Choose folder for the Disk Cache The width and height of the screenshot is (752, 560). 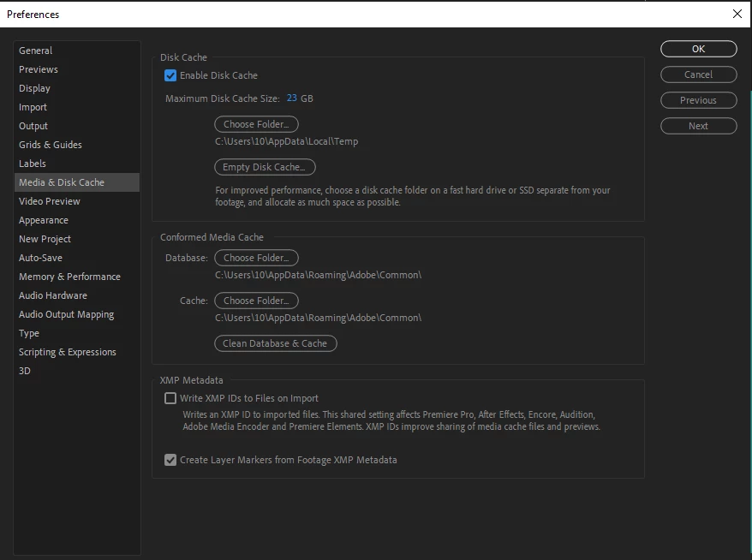256,124
